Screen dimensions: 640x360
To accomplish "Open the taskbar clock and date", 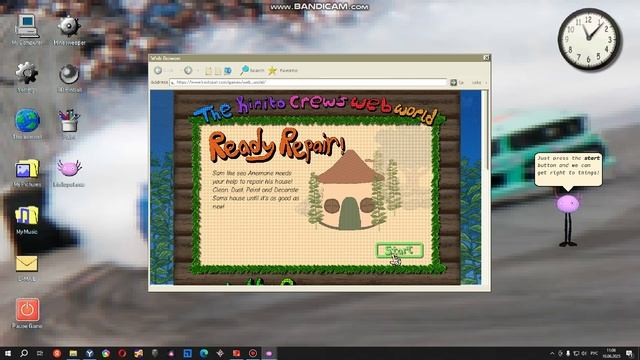I will (611, 353).
